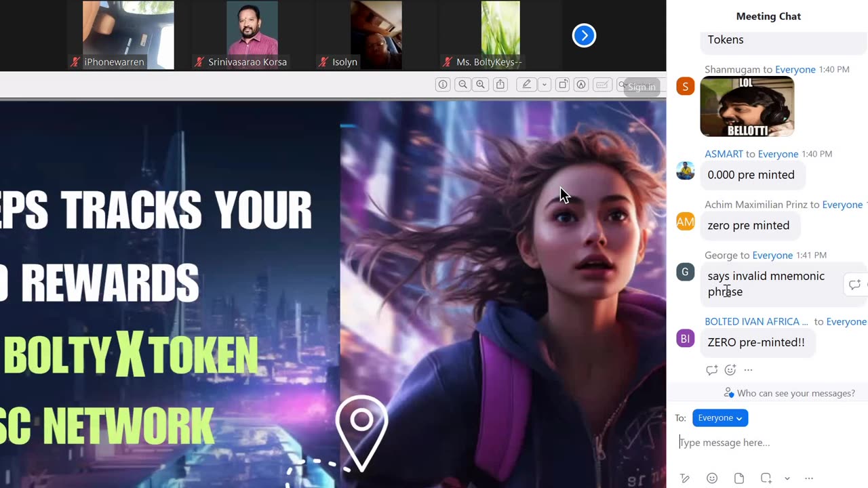Select Srinivasarao Korsa's video tile
The width and height of the screenshot is (868, 488).
[x=252, y=35]
